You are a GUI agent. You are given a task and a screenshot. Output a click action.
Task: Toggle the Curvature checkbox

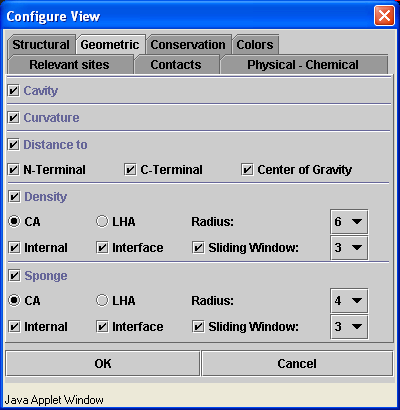click(x=14, y=118)
